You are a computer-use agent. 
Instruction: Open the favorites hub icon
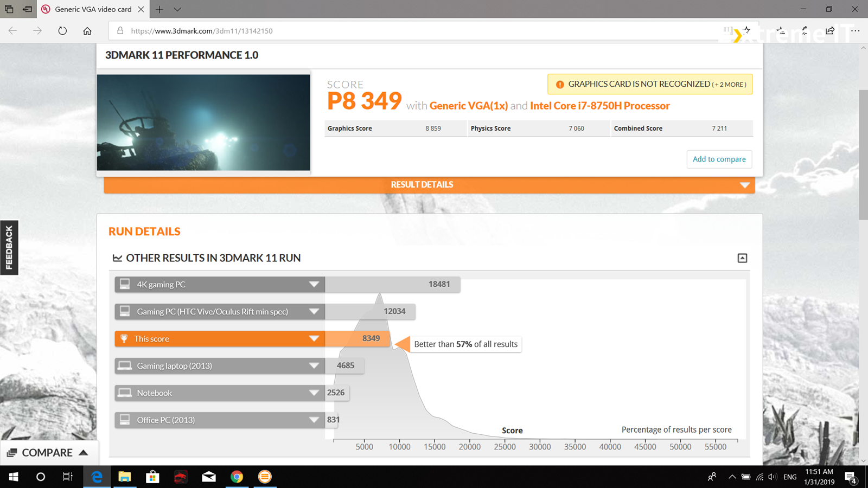click(780, 31)
